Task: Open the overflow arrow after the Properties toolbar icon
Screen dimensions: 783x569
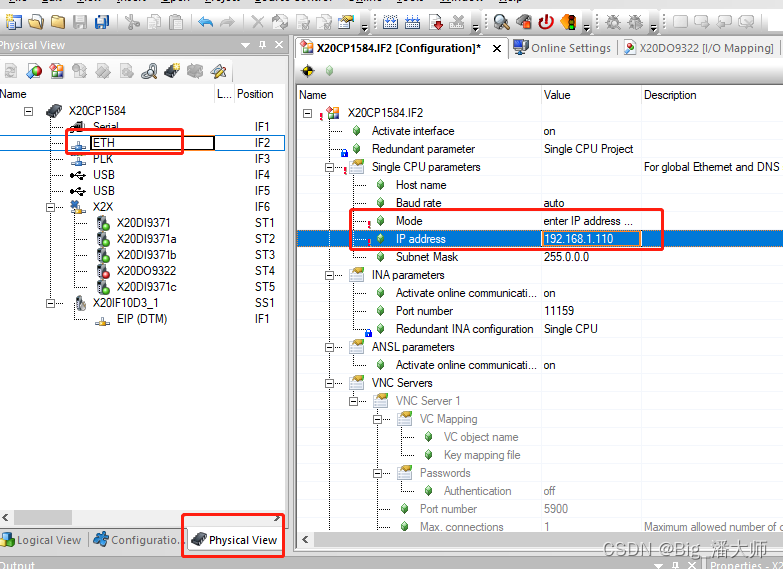Action: pos(365,27)
